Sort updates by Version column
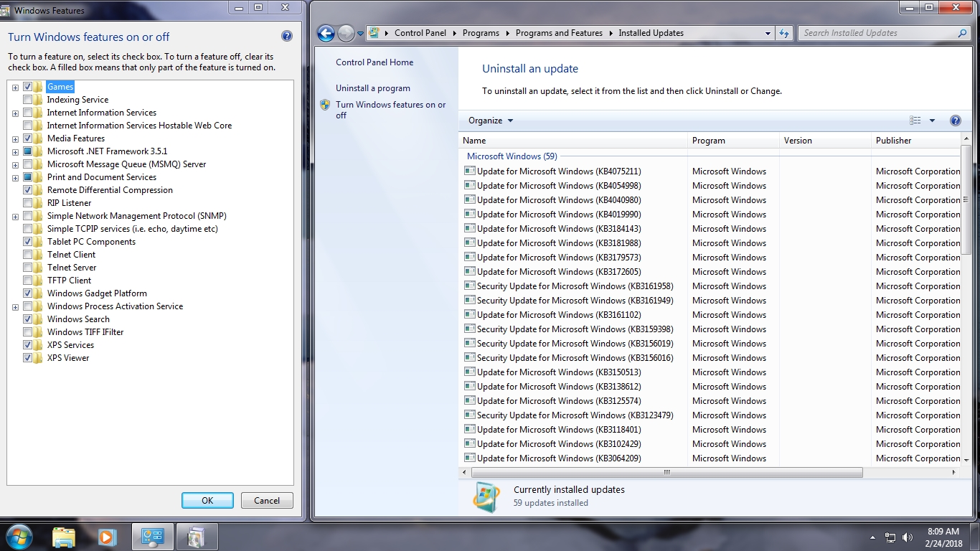The height and width of the screenshot is (551, 980). point(825,141)
